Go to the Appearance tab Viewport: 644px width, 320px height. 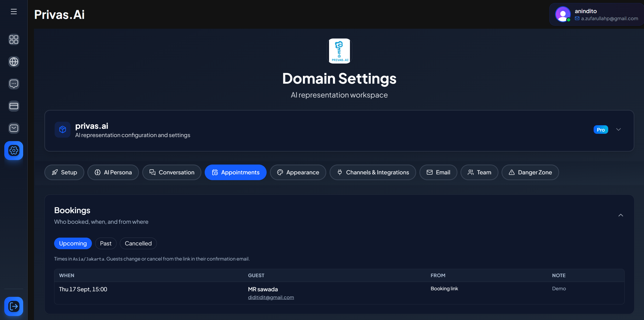pyautogui.click(x=298, y=172)
